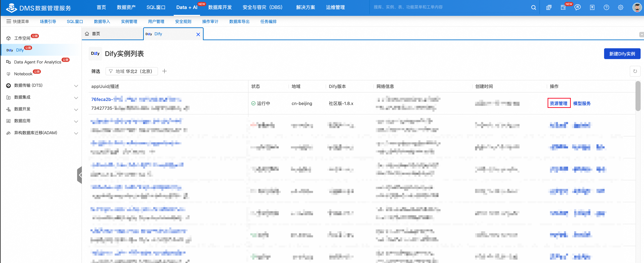Click the Dify实例列表 page title
Viewport: 644px width, 263px height.
[x=124, y=54]
